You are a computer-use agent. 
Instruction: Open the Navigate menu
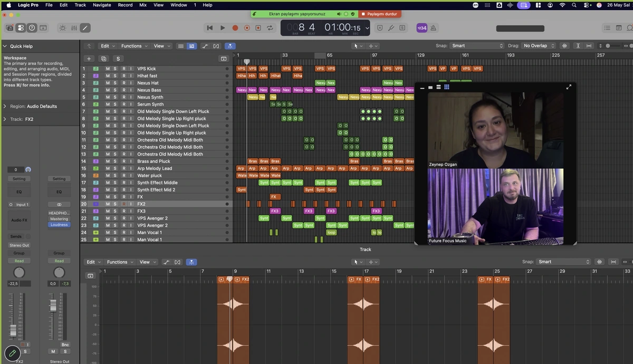[x=102, y=5]
